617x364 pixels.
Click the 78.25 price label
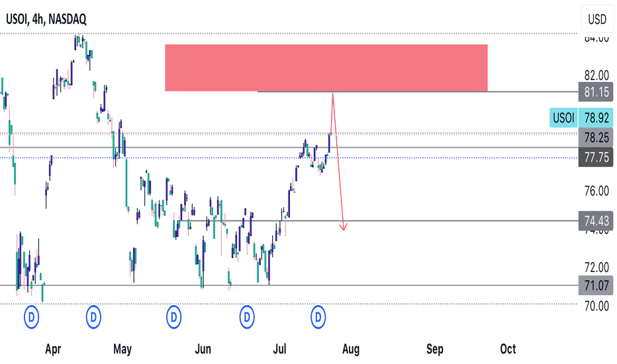[596, 138]
